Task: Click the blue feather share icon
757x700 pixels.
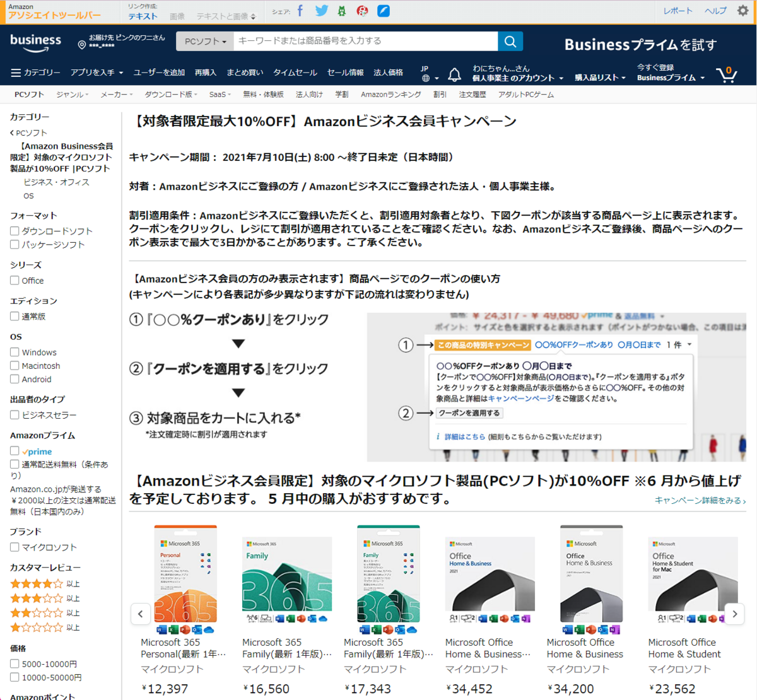Action: tap(384, 11)
